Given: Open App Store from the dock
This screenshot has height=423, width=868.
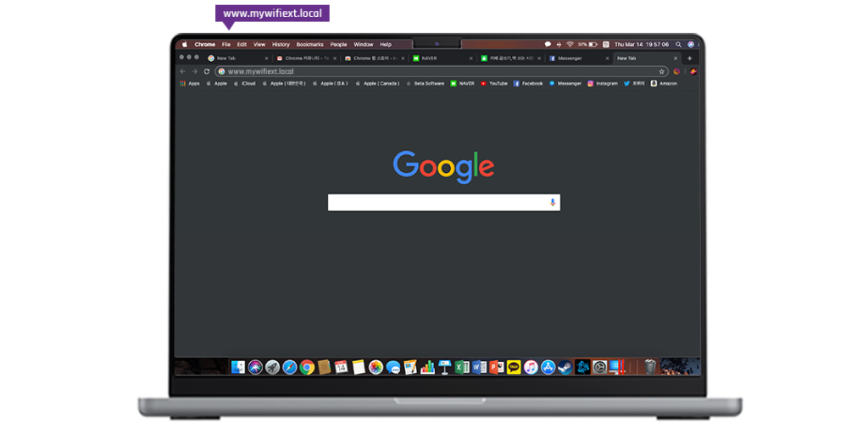Looking at the screenshot, I should (548, 367).
